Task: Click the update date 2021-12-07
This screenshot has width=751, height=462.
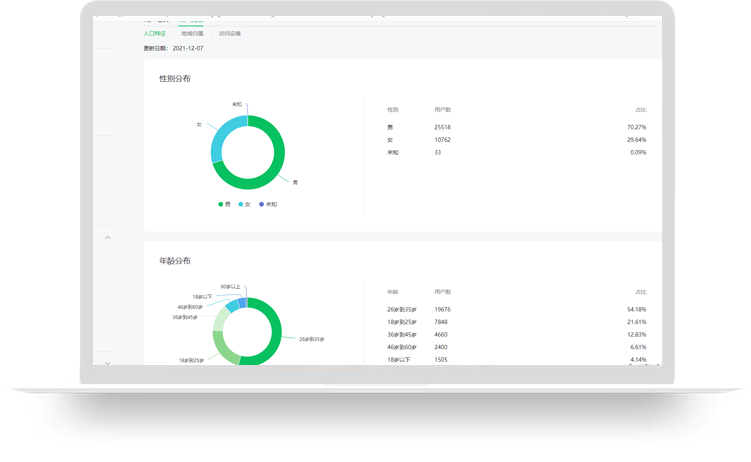Action: coord(191,47)
